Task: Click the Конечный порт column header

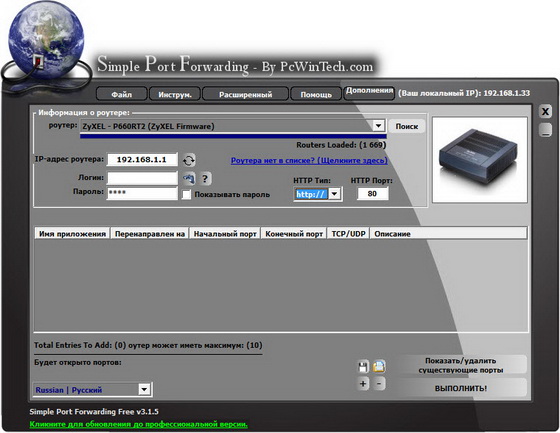Action: coord(294,234)
